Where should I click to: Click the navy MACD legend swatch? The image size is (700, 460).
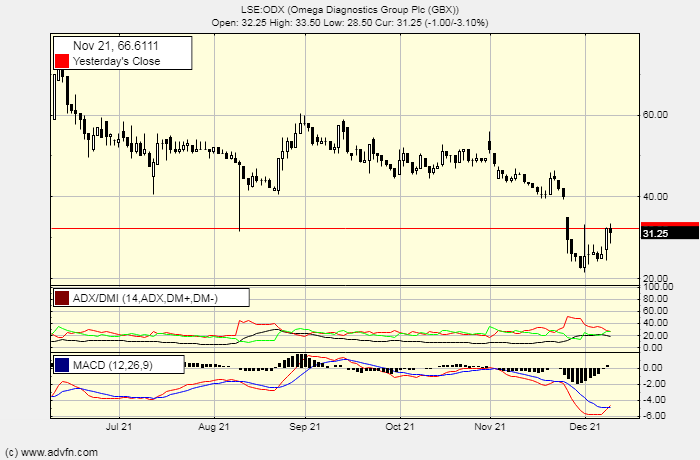coord(62,365)
